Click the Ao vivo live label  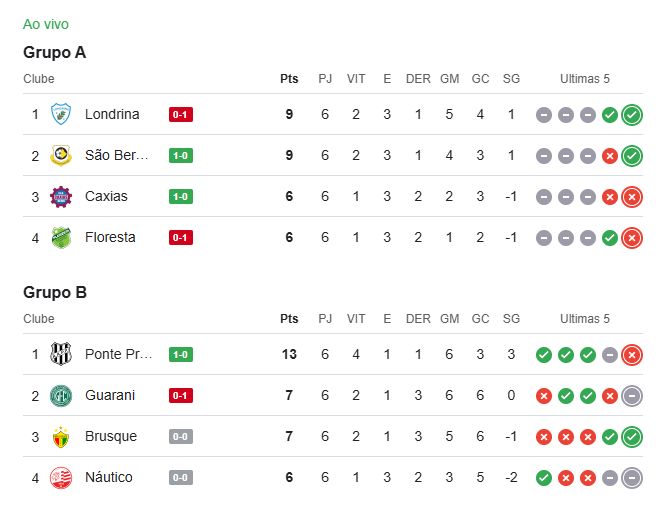[46, 24]
